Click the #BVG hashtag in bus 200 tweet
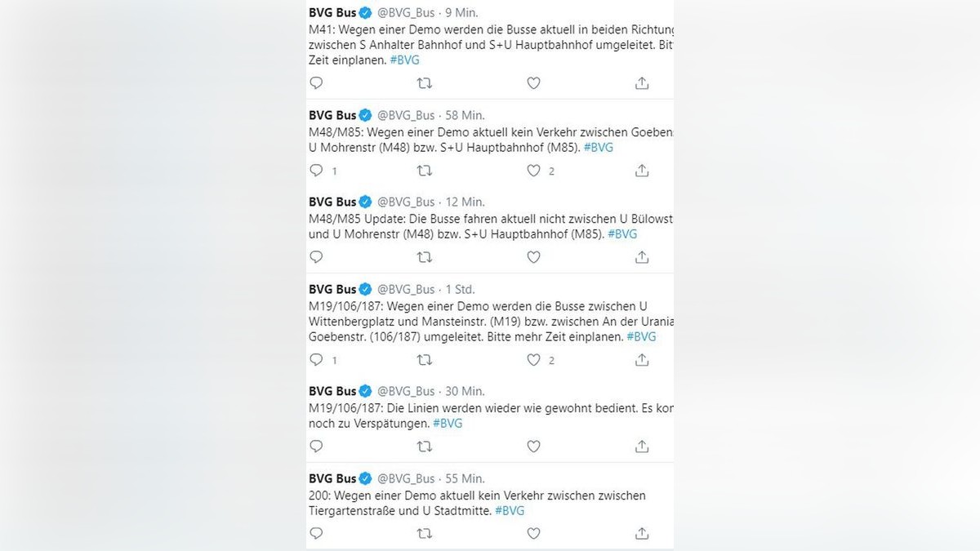This screenshot has width=980, height=551. [x=510, y=511]
